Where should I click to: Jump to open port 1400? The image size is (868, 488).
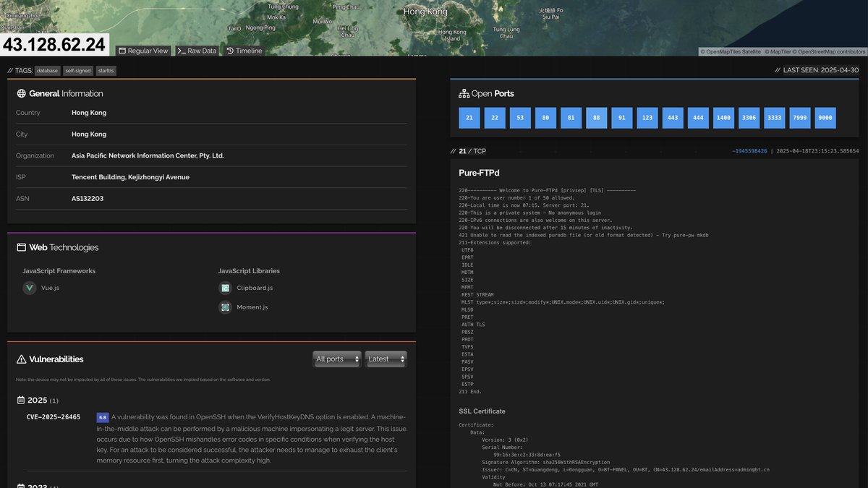[x=723, y=118]
